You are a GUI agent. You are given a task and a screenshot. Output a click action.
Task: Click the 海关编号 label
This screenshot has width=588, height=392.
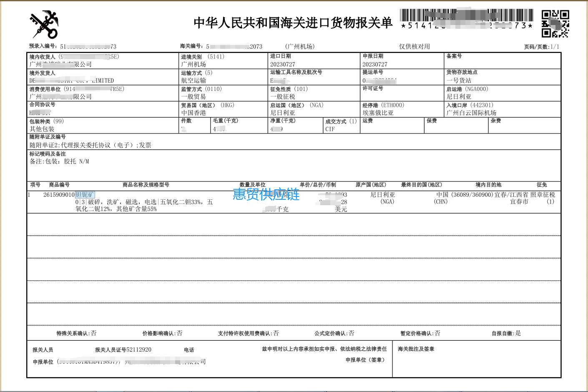pos(192,46)
